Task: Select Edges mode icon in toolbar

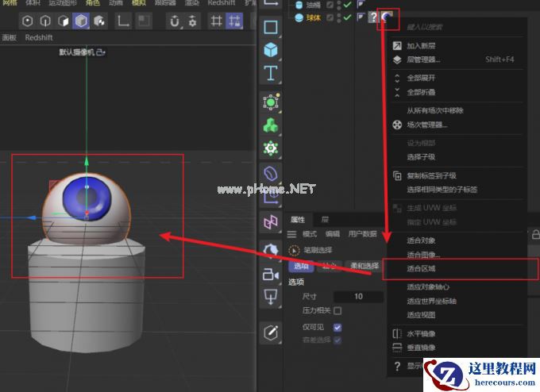Action: click(x=45, y=21)
